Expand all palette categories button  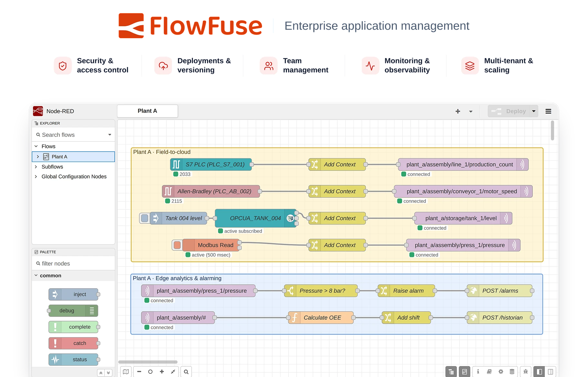click(x=109, y=373)
